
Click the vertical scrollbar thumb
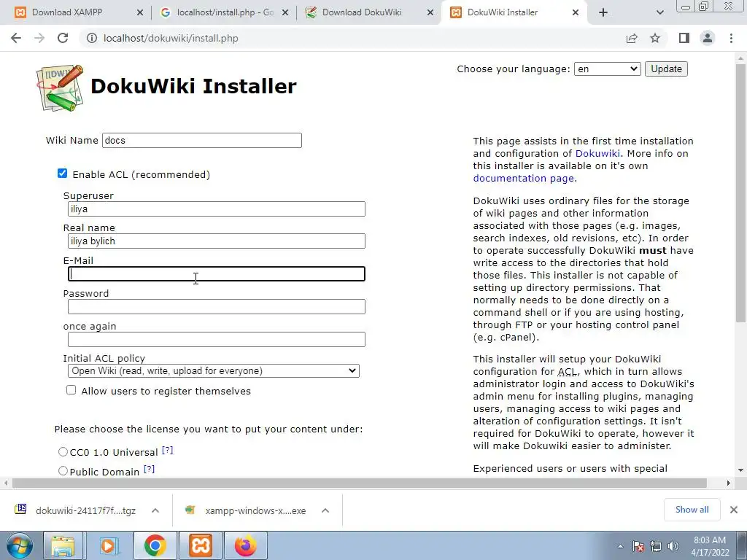coord(740,192)
